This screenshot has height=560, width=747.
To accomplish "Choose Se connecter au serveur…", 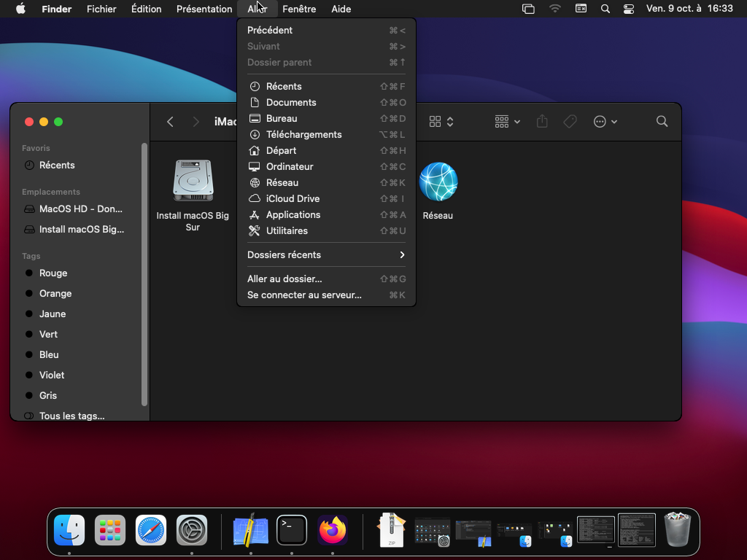I will click(326, 295).
